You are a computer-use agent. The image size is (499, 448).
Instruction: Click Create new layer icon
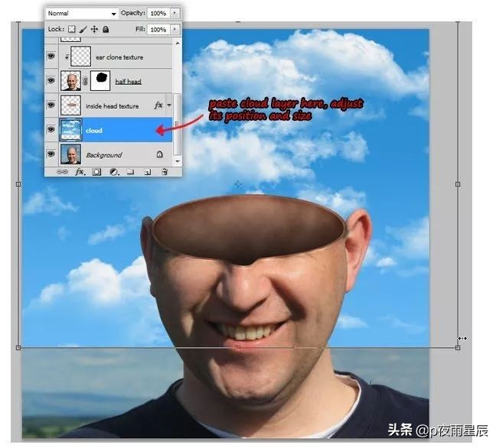point(148,172)
